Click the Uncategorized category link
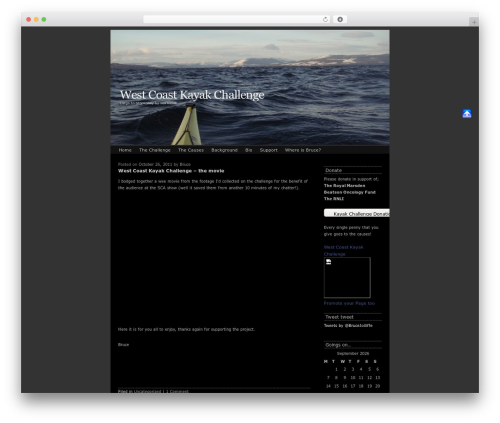The image size is (500, 423). [x=147, y=391]
